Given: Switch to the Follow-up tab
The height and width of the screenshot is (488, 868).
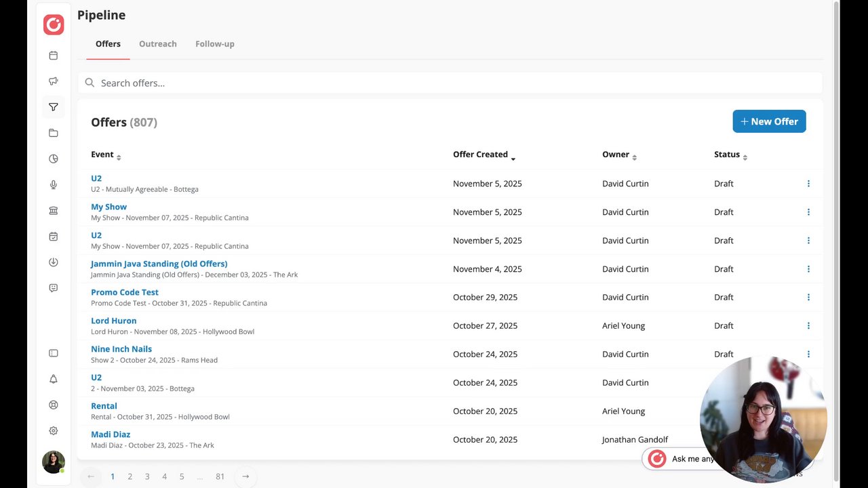Looking at the screenshot, I should point(215,44).
